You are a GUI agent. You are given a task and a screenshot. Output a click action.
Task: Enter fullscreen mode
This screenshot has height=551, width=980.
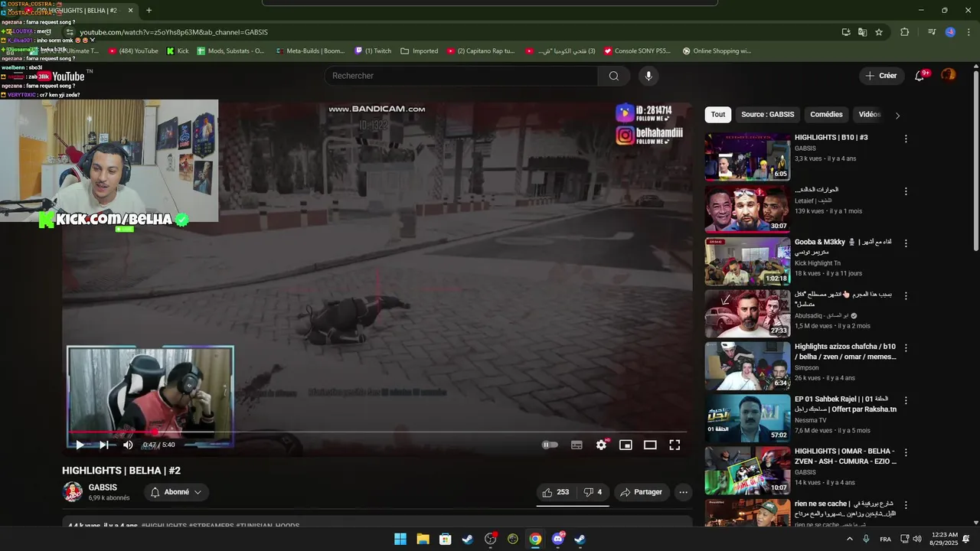point(675,445)
